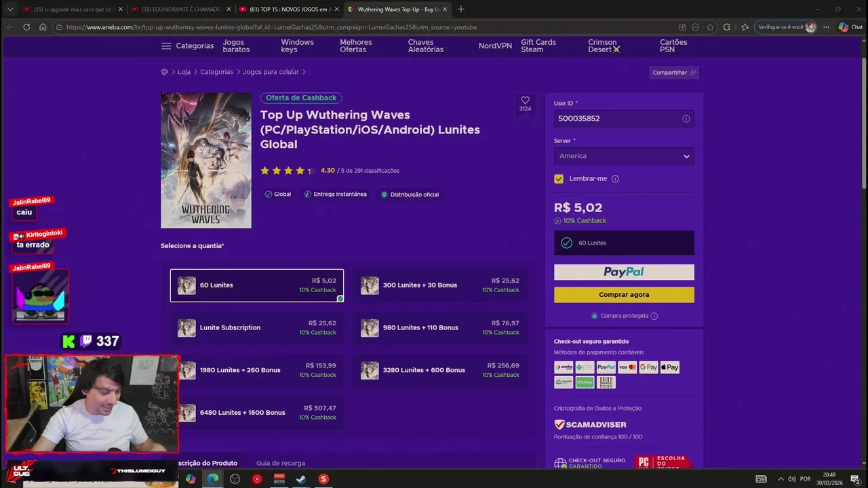Click the Oferta de Cashback badge
868x488 pixels.
click(x=301, y=98)
